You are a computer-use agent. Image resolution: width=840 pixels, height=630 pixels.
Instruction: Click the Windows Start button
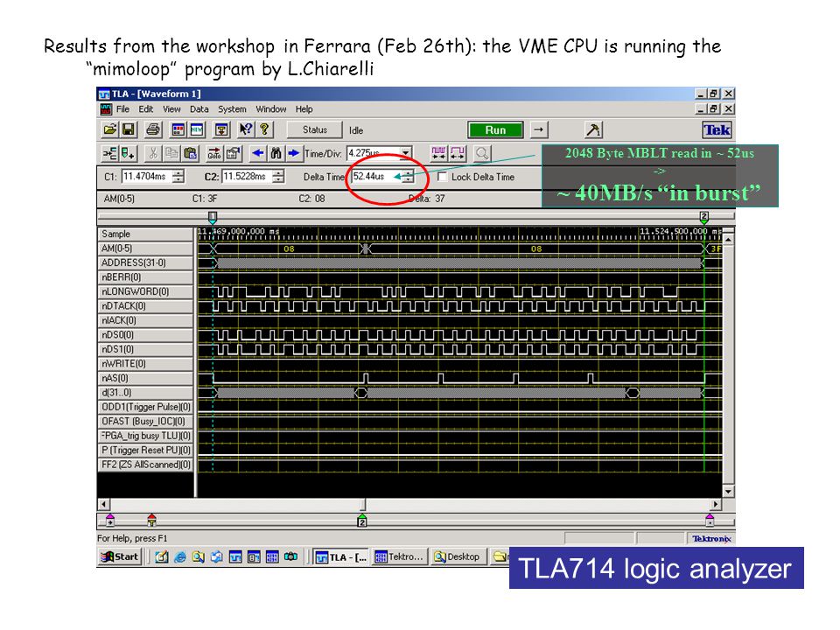120,556
